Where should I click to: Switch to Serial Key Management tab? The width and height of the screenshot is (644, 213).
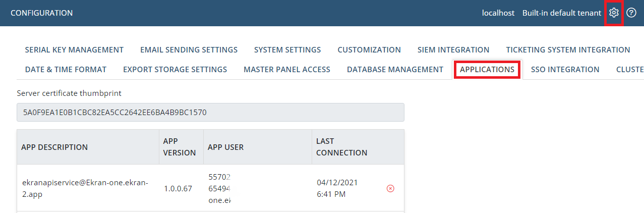[74, 49]
